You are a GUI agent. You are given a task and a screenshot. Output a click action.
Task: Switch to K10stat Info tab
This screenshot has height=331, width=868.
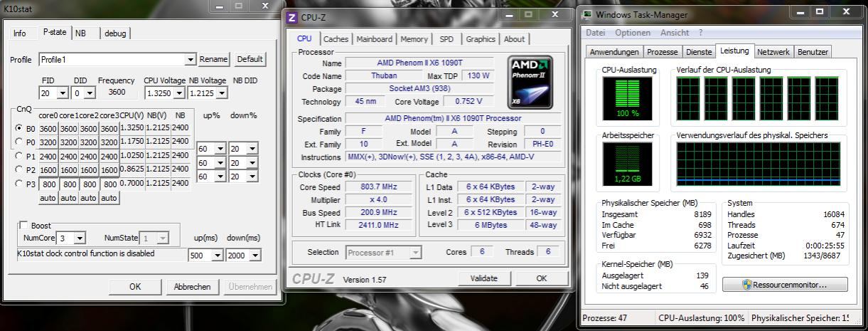point(19,33)
